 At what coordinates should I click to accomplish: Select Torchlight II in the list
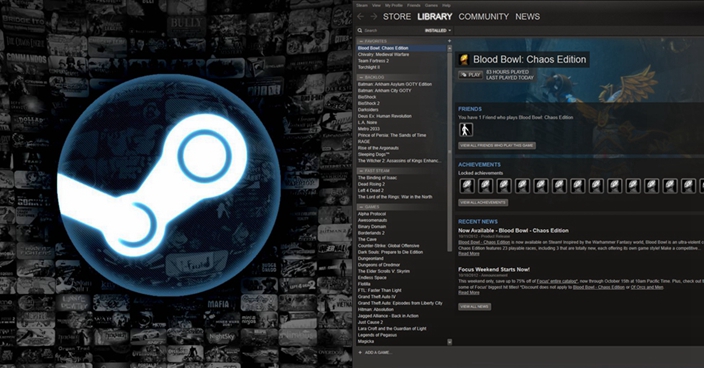click(x=369, y=67)
